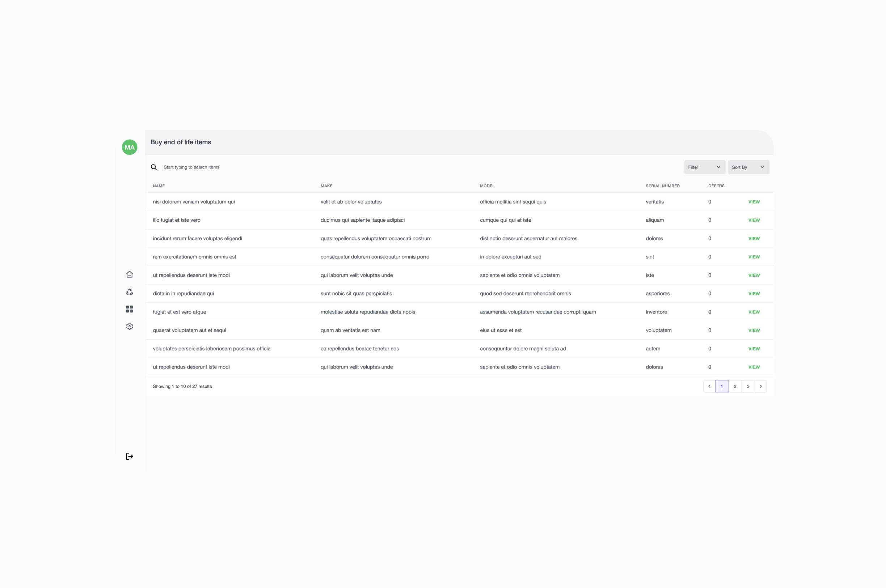The image size is (886, 588).
Task: Open the dashboard grid sidebar icon
Action: (x=130, y=309)
